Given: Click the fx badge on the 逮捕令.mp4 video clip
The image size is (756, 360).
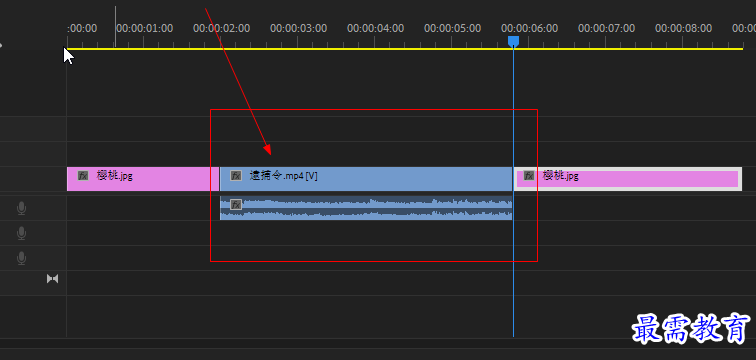Looking at the screenshot, I should pos(236,175).
